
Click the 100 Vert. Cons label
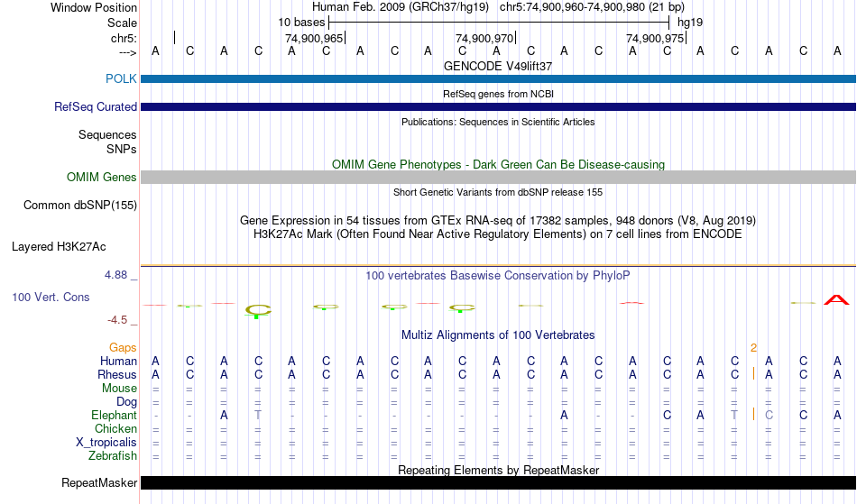tap(51, 297)
